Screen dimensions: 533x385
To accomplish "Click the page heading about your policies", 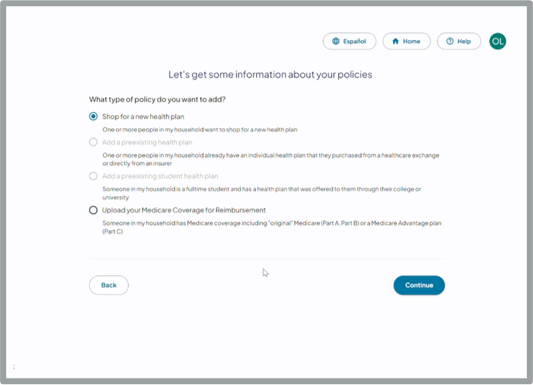I will coord(270,74).
